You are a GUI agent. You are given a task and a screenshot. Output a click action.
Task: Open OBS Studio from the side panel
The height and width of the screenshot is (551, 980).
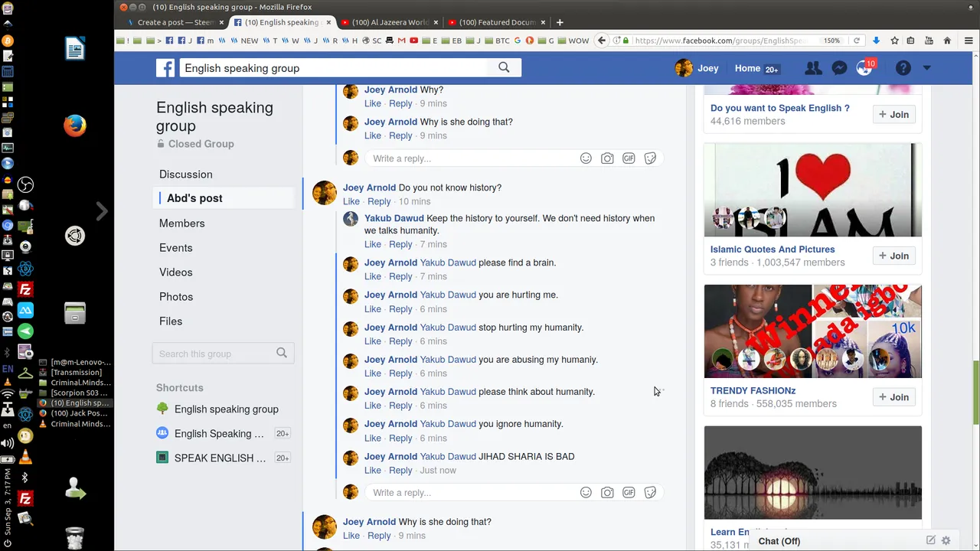point(25,184)
